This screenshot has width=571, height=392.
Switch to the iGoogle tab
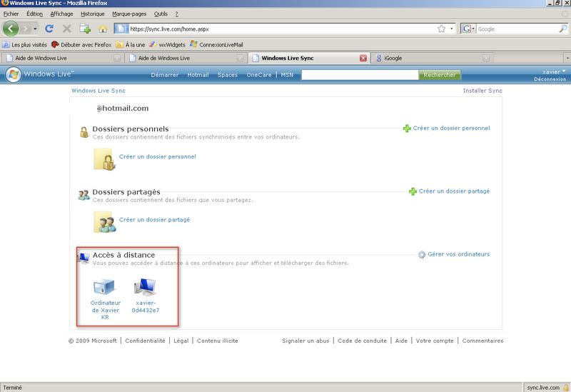pyautogui.click(x=431, y=58)
